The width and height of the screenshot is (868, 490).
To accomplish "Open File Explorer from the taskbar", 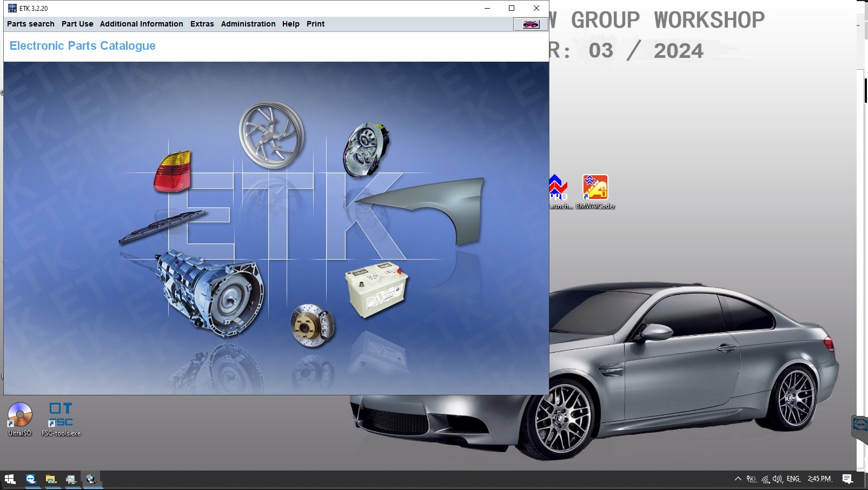I will tap(51, 479).
